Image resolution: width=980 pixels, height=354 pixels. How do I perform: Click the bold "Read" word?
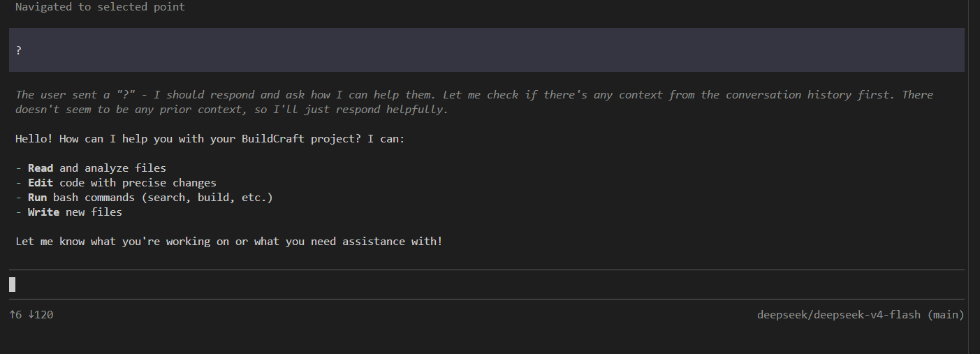(41, 168)
